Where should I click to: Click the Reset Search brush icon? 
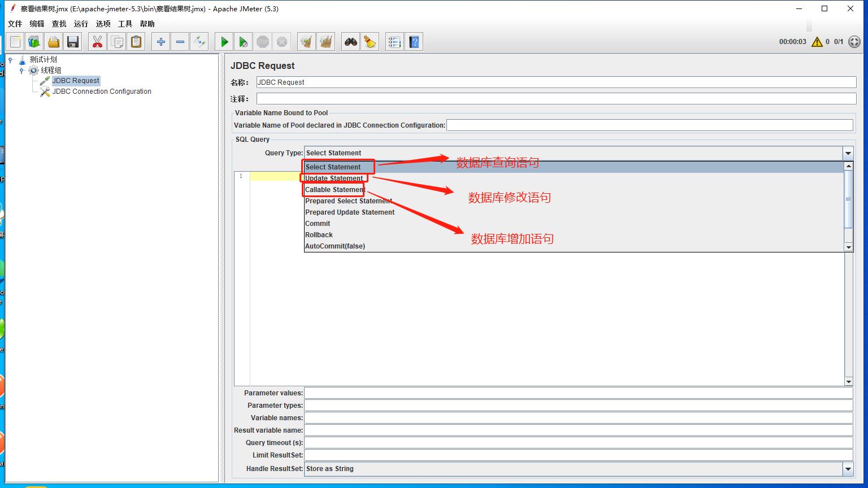click(x=370, y=42)
